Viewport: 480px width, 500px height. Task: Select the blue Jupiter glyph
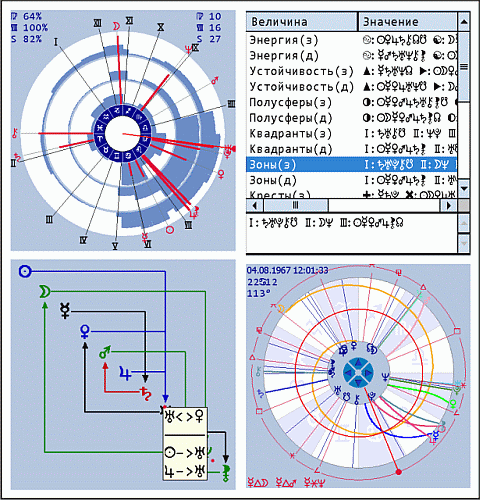(125, 373)
